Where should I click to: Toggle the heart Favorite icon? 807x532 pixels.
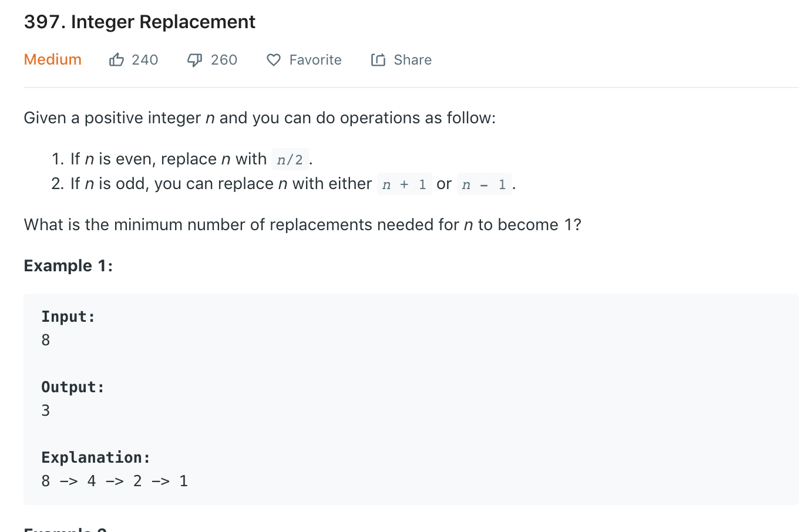pos(274,60)
